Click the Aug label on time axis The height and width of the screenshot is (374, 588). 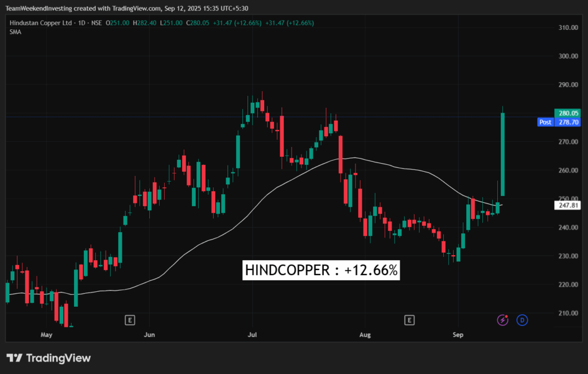click(365, 334)
